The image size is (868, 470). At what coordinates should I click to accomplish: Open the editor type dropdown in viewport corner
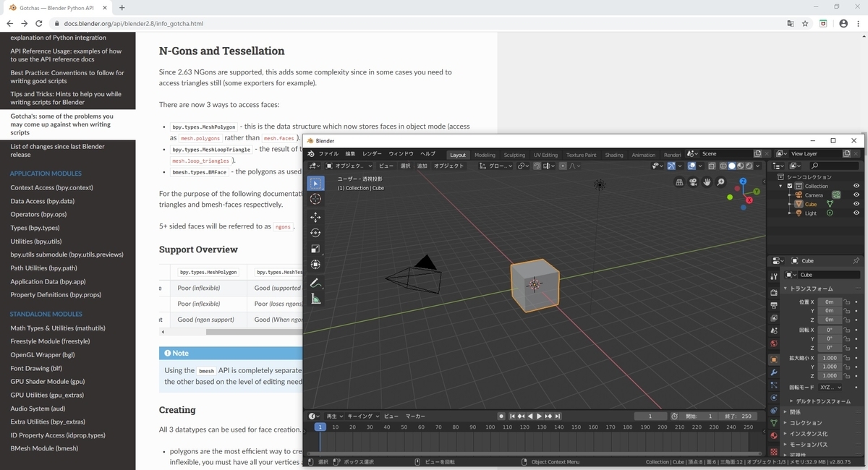tap(313, 166)
